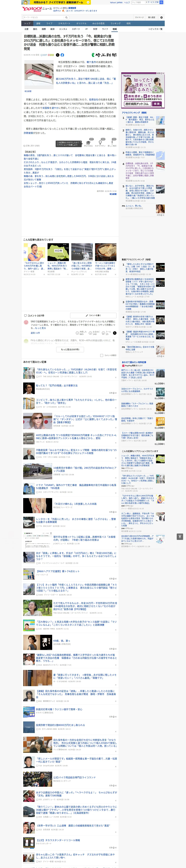The image size is (186, 868).
Task: Click 記事に関する報告 report icon link
Action: [x=32, y=146]
